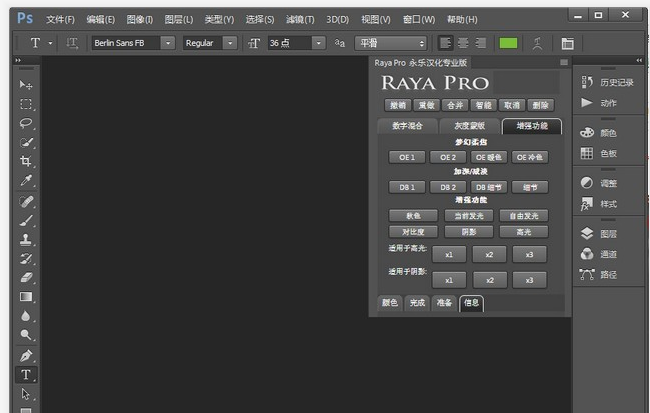Open the 图层 (Layers) panel

pyautogui.click(x=608, y=233)
